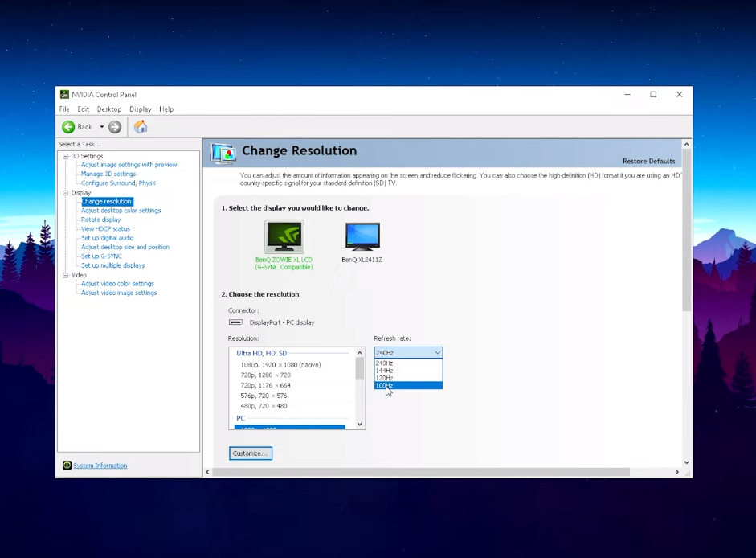Click the PC group header in resolutions
This screenshot has width=756, height=558.
click(x=240, y=418)
